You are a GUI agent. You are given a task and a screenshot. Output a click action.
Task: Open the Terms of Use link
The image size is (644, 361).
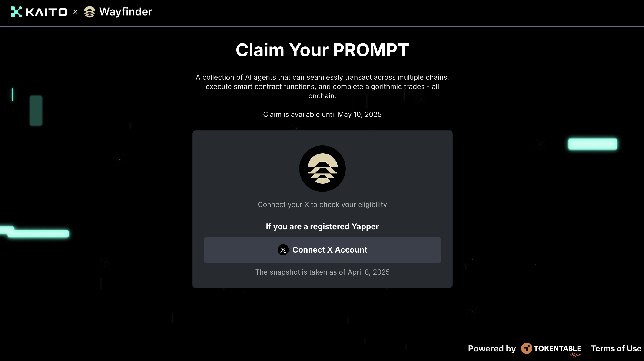click(x=616, y=348)
